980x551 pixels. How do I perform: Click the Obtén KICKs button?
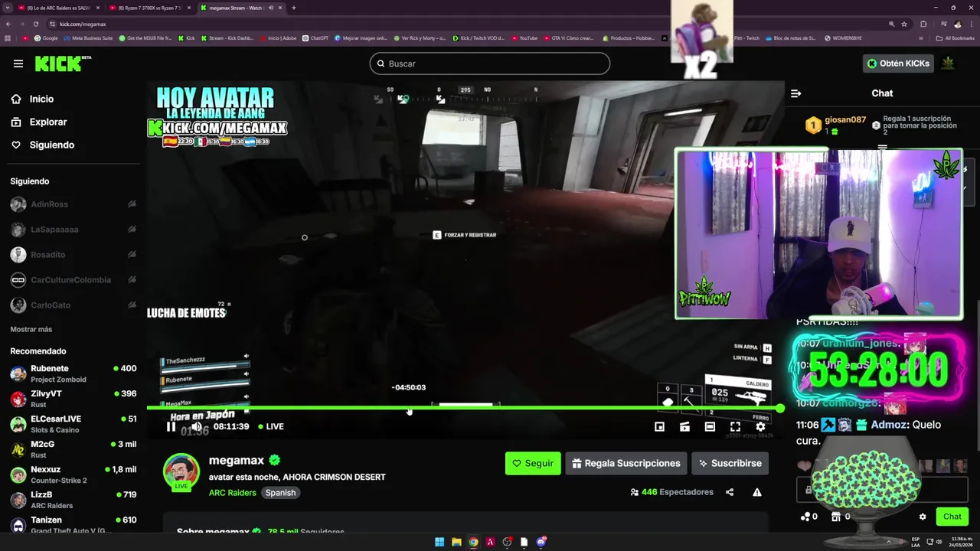[898, 64]
